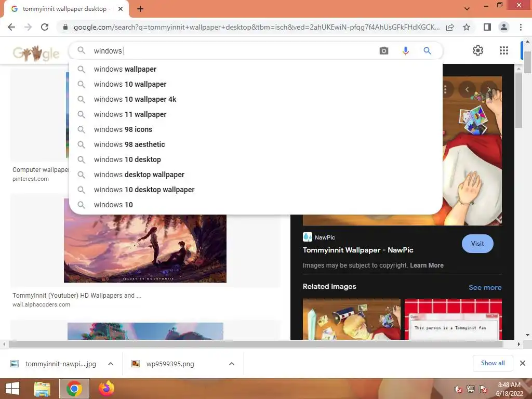Open the NawPic site name link
The image size is (532, 399).
[x=325, y=237]
